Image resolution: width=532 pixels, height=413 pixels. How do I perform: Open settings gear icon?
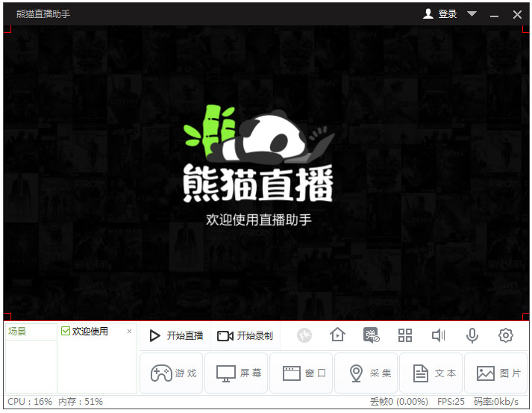(x=506, y=335)
